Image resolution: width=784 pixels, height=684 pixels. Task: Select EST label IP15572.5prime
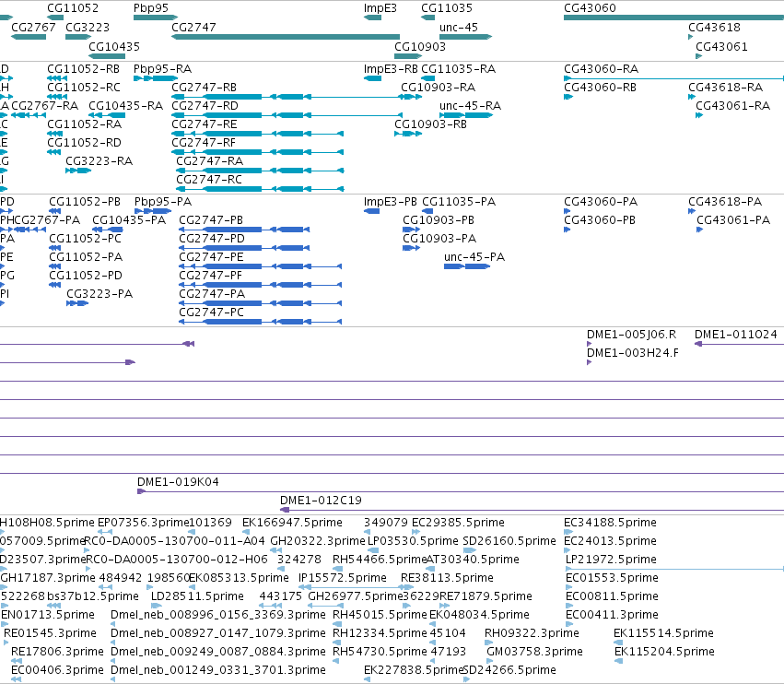coord(343,577)
